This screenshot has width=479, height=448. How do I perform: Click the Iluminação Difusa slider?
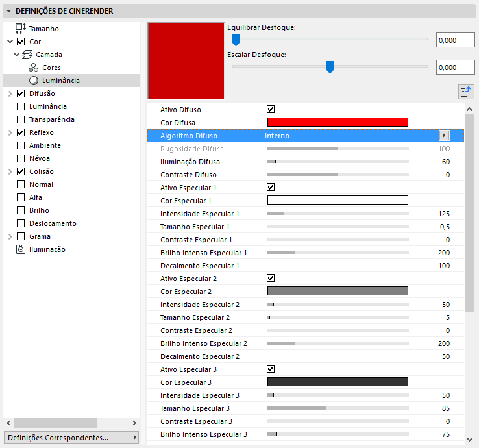click(x=338, y=162)
